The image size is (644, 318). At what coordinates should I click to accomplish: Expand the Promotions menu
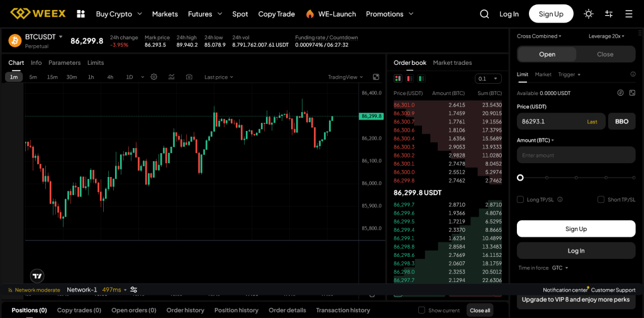point(389,14)
